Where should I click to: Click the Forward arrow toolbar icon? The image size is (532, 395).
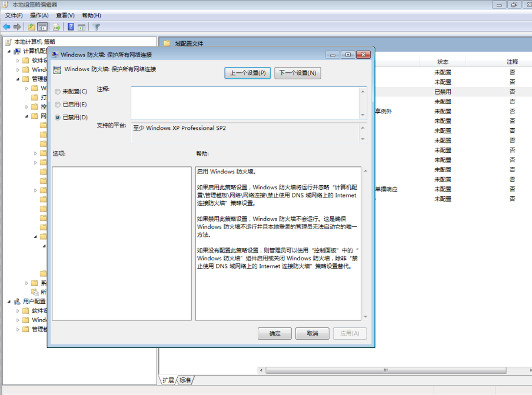point(17,27)
